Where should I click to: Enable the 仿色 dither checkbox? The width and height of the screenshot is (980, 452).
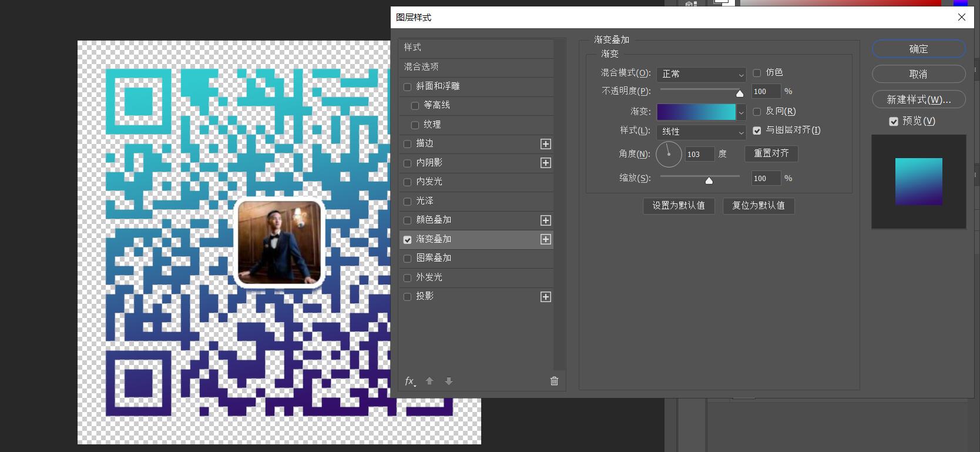tap(757, 73)
